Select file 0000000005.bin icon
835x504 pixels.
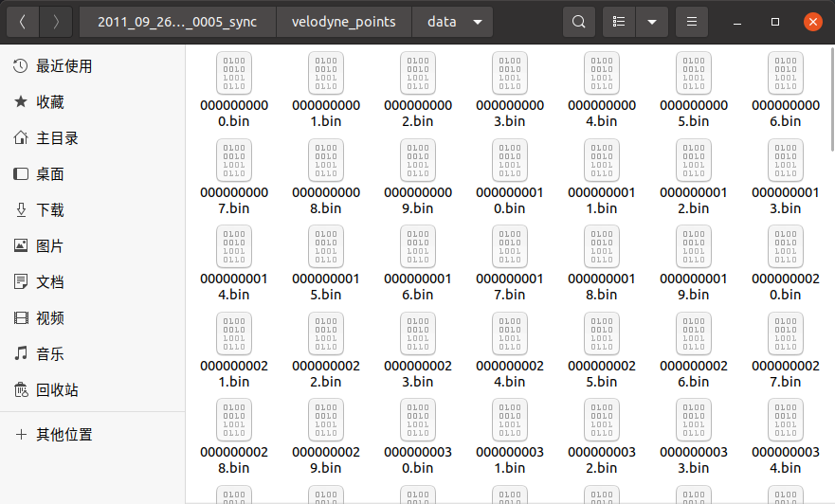pos(694,74)
